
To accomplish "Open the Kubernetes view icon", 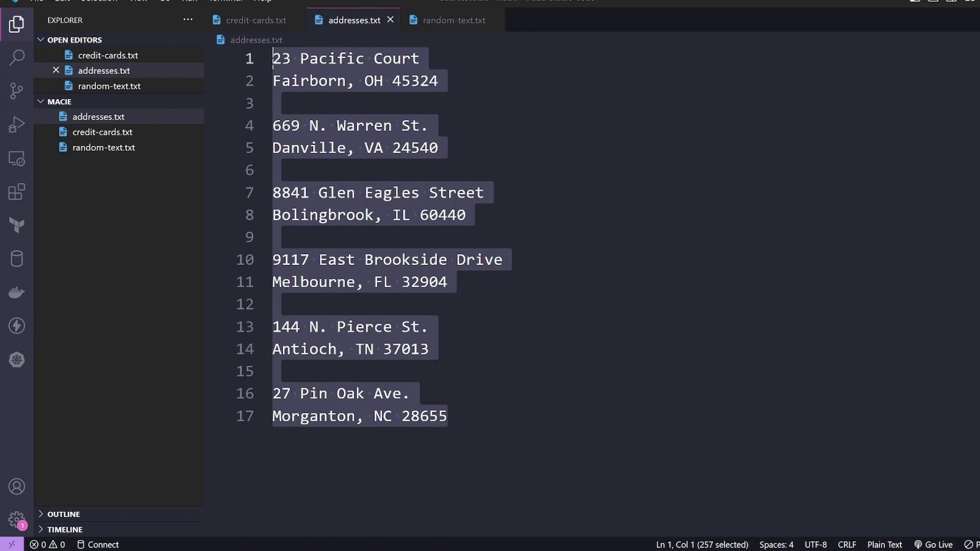I will [x=16, y=360].
